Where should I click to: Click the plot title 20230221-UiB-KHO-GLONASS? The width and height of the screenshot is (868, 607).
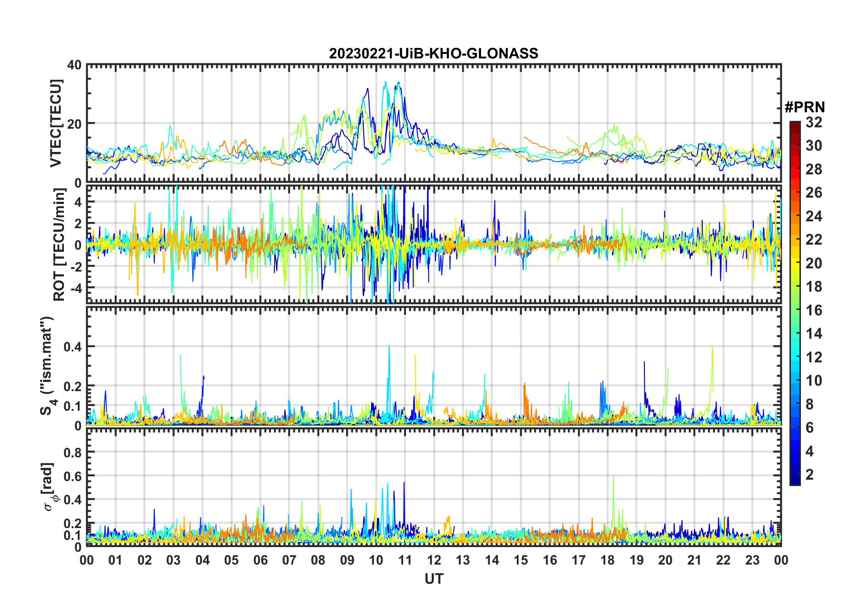[x=434, y=54]
